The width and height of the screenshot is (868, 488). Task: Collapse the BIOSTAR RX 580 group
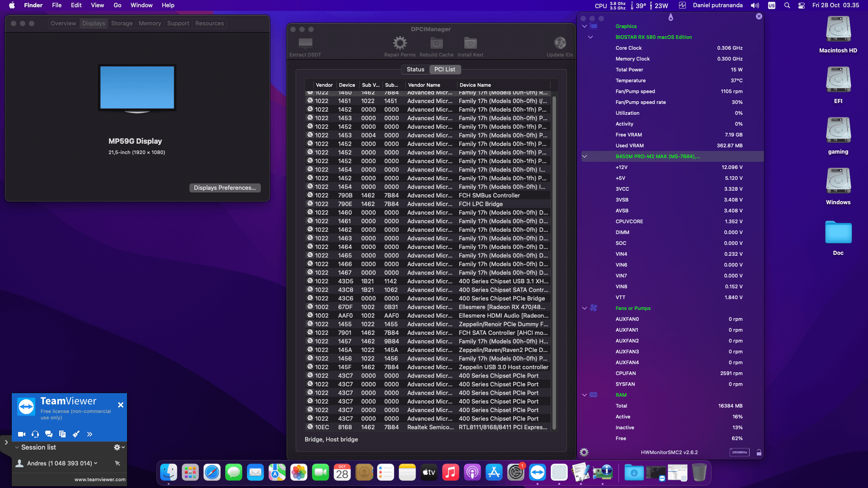[590, 37]
